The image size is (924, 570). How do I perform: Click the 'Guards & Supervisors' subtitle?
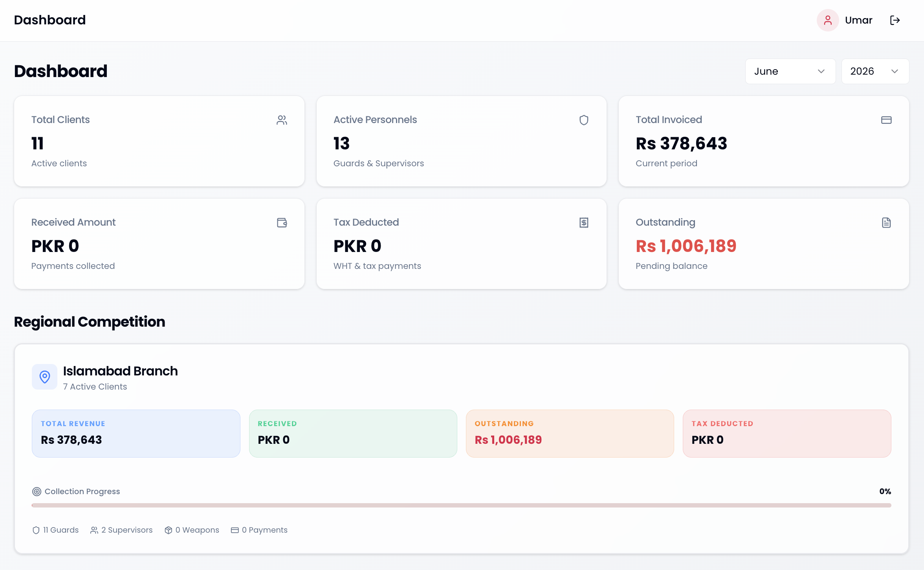(x=379, y=163)
